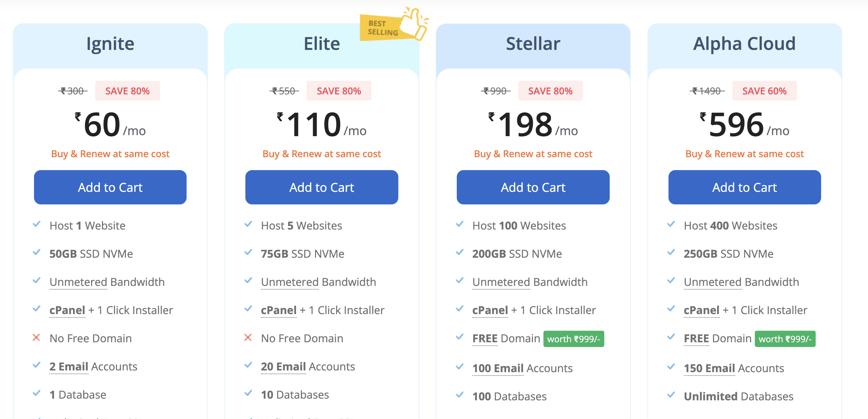
Task: Select the Alpha Cloud plan heading
Action: click(744, 43)
